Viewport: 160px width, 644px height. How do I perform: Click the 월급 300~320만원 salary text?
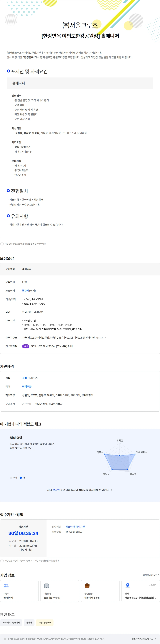click(x=33, y=312)
